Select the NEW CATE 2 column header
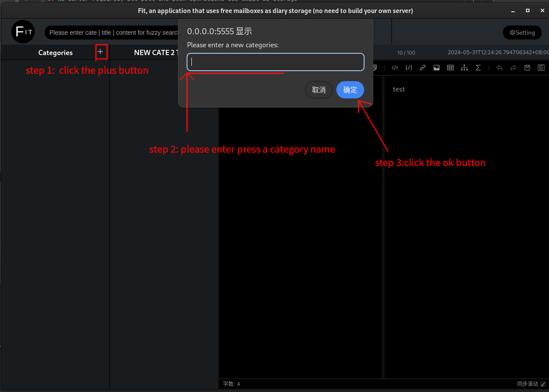The image size is (549, 392). coord(156,52)
